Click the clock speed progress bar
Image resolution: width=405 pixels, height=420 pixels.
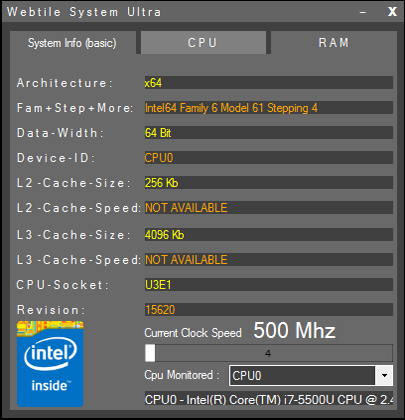(x=269, y=353)
